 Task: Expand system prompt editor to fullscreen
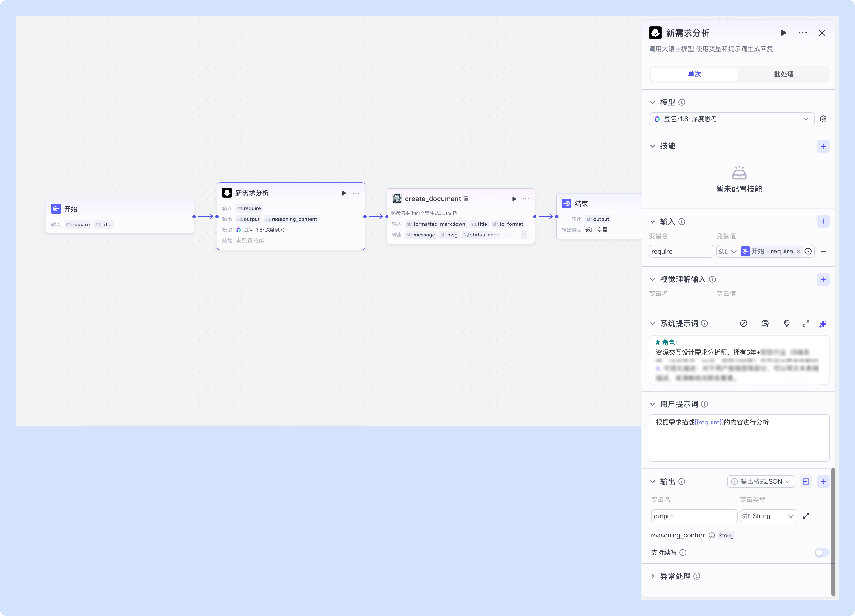point(805,323)
